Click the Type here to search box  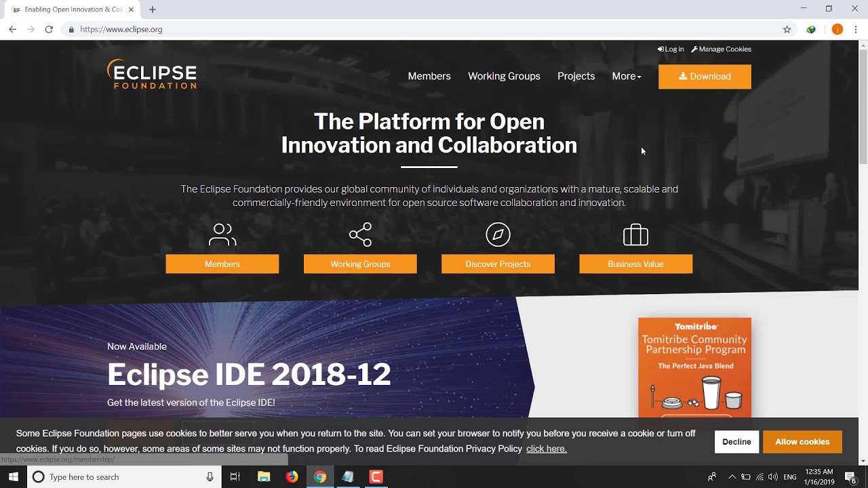(x=123, y=476)
